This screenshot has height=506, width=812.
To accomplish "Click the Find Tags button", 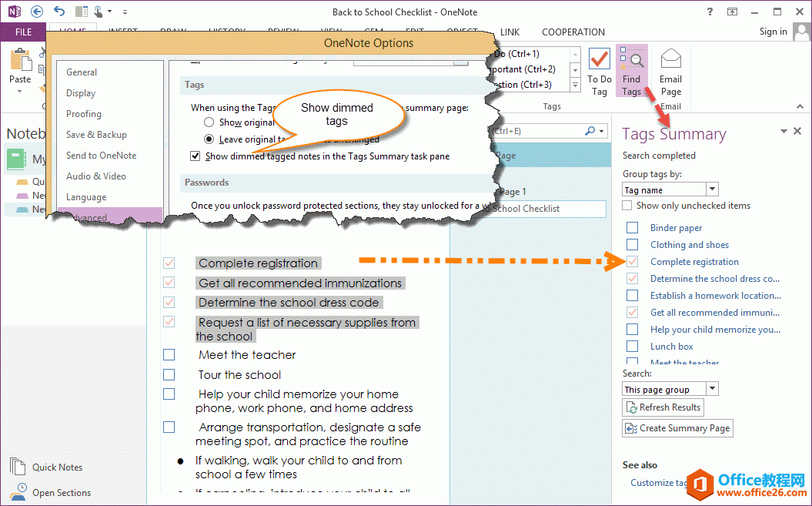I will [631, 72].
